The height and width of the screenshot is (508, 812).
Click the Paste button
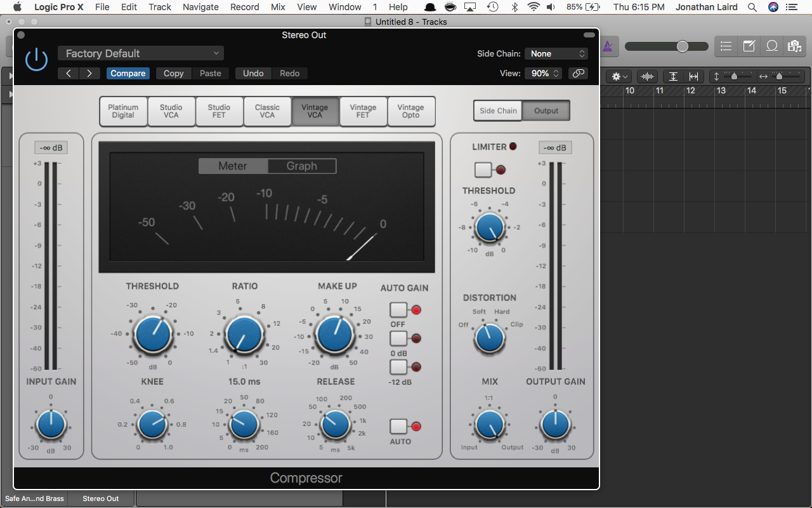[211, 73]
